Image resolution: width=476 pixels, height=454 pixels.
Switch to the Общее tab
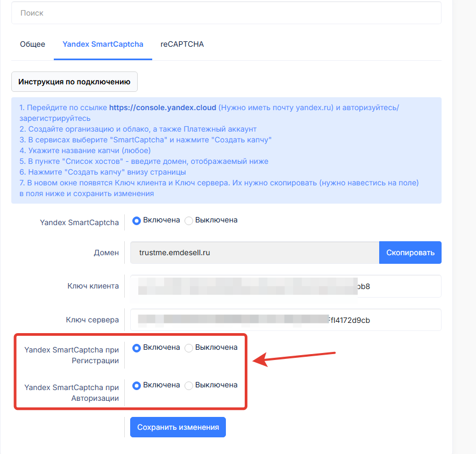(32, 44)
